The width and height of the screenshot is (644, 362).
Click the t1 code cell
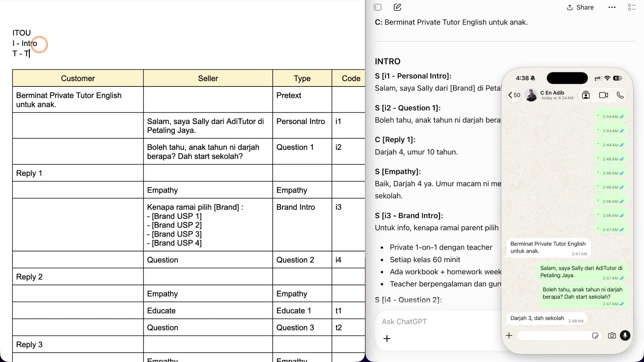pos(348,310)
